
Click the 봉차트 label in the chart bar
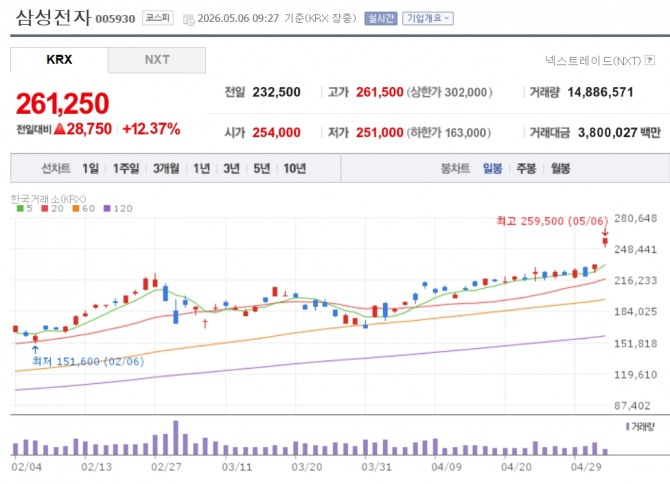[455, 168]
